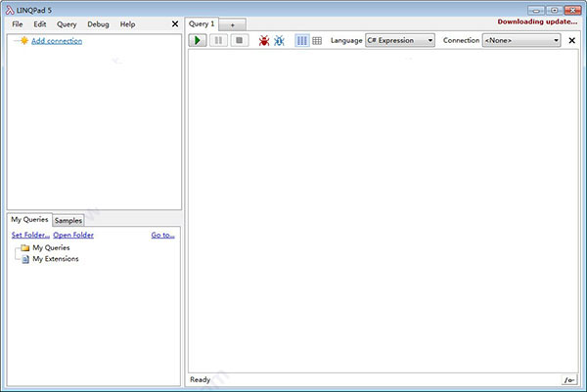587x392 pixels.
Task: Open the File menu
Action: coord(18,24)
